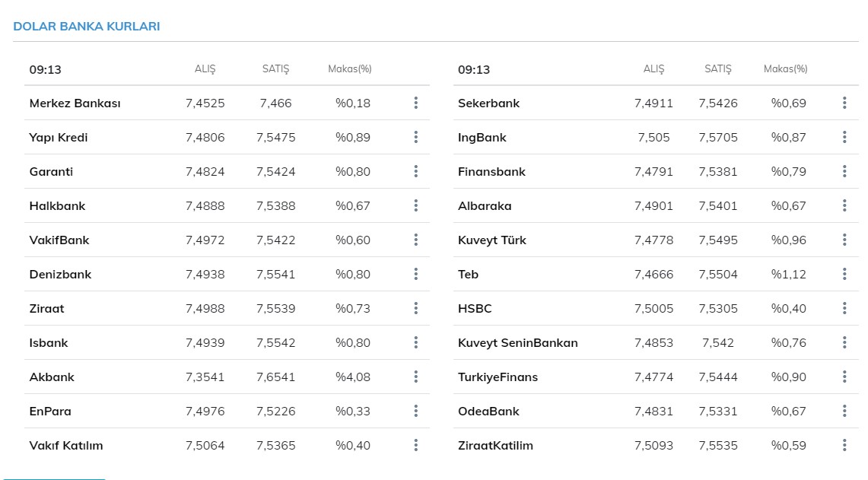Click the SATIŞ column header in right table
Screen dimensions: 868x480
click(718, 68)
